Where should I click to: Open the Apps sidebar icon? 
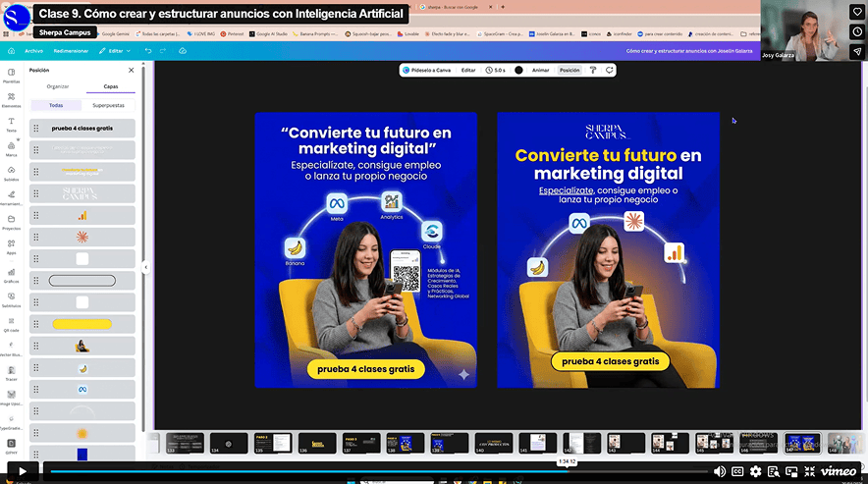11,246
